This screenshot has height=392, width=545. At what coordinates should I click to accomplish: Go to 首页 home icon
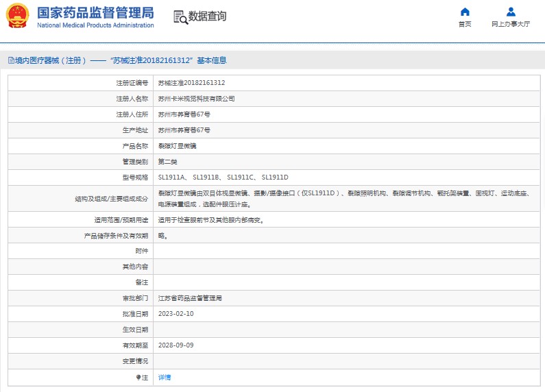[x=465, y=12]
